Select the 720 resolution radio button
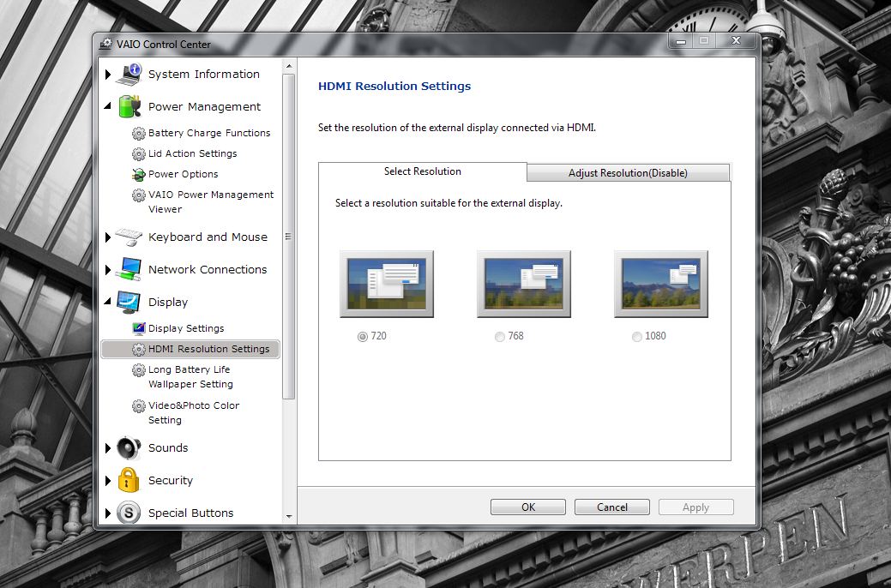 tap(363, 336)
